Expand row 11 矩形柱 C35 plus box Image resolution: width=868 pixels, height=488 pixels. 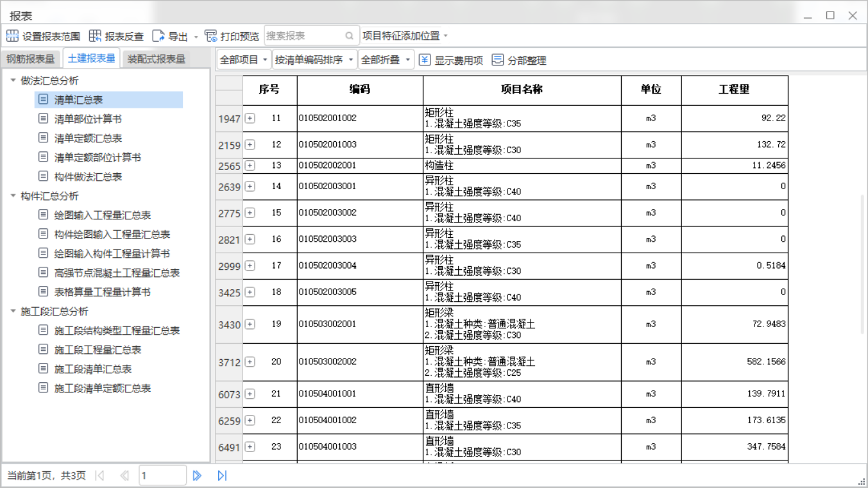250,119
